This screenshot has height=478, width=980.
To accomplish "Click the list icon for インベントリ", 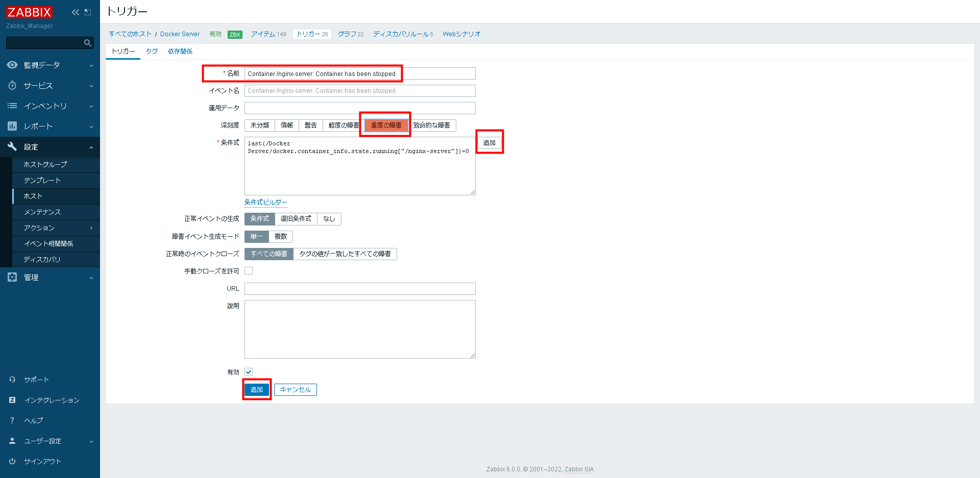I will click(12, 106).
